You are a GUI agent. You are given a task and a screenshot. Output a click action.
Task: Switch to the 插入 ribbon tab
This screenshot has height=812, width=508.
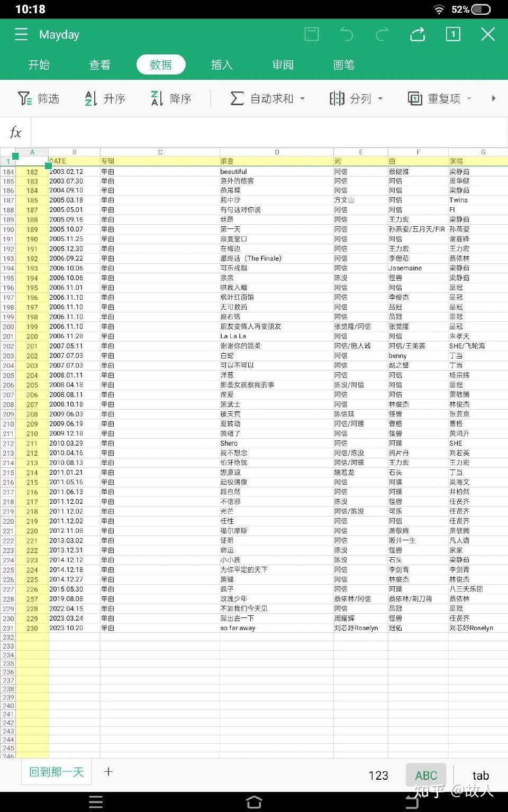221,64
